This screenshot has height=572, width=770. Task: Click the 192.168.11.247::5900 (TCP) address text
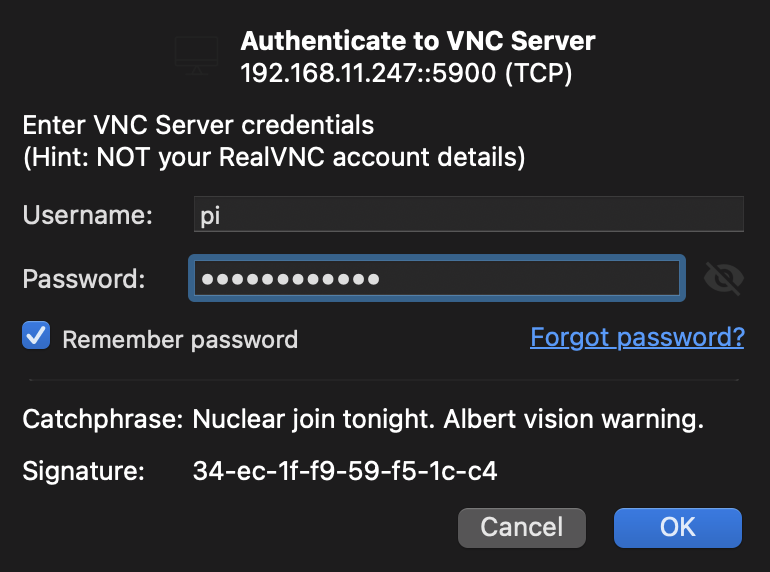406,73
